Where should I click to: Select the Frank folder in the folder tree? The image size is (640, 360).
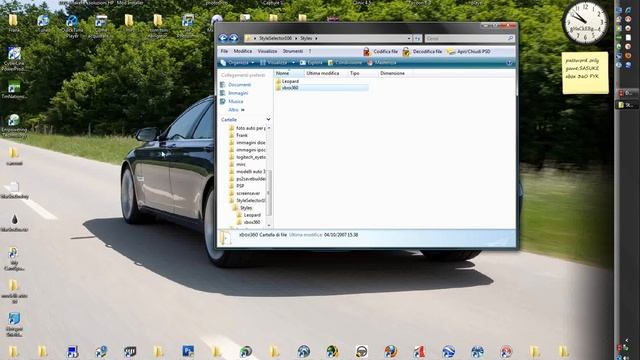coord(238,135)
